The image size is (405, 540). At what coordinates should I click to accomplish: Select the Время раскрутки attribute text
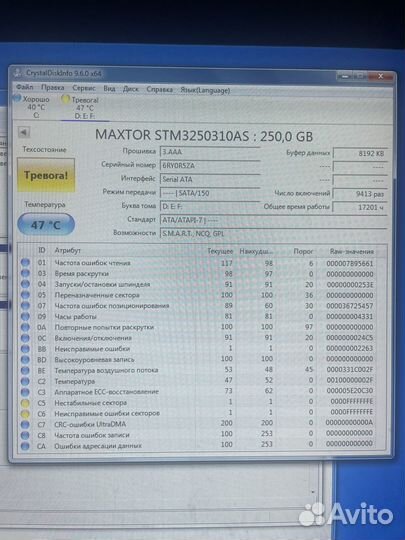point(82,273)
